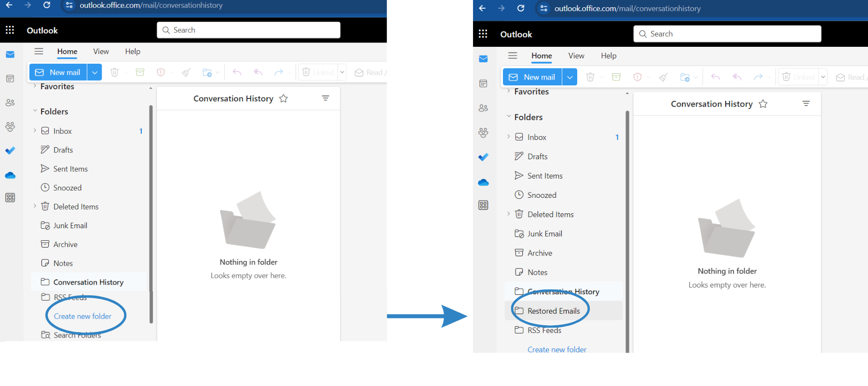The width and height of the screenshot is (868, 386).
Task: Open Mail app in left window's rail
Action: pos(10,55)
